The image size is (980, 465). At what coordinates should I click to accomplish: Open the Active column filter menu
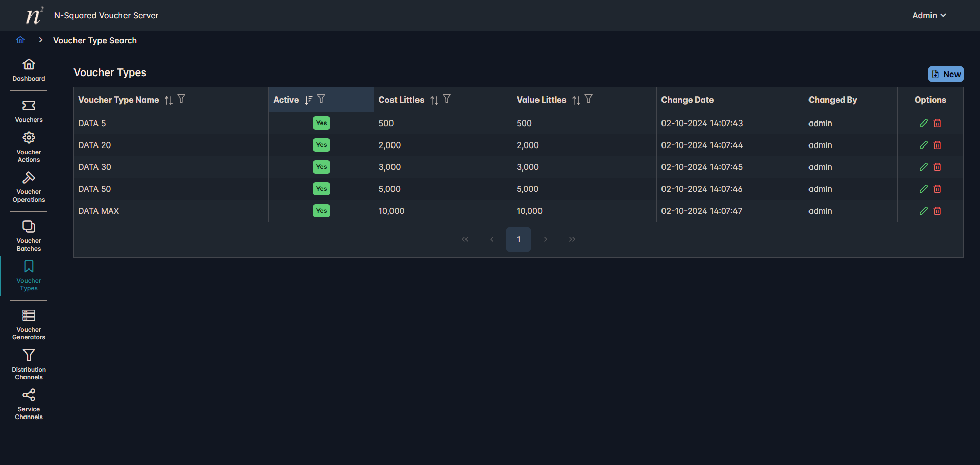[321, 100]
